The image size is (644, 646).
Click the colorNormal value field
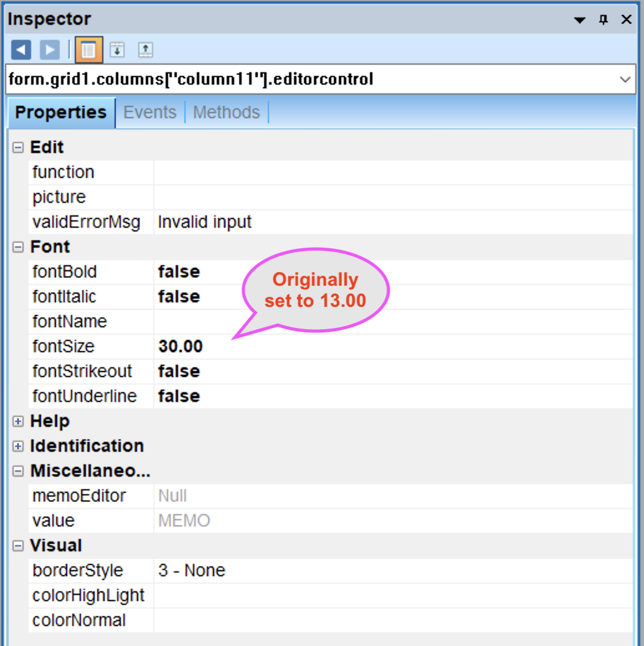[392, 620]
